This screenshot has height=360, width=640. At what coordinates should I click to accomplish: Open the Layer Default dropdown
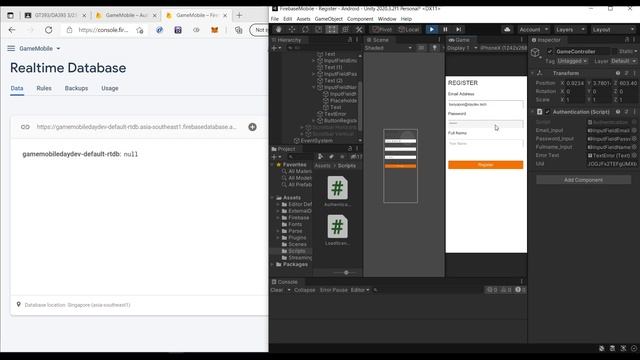pos(623,61)
